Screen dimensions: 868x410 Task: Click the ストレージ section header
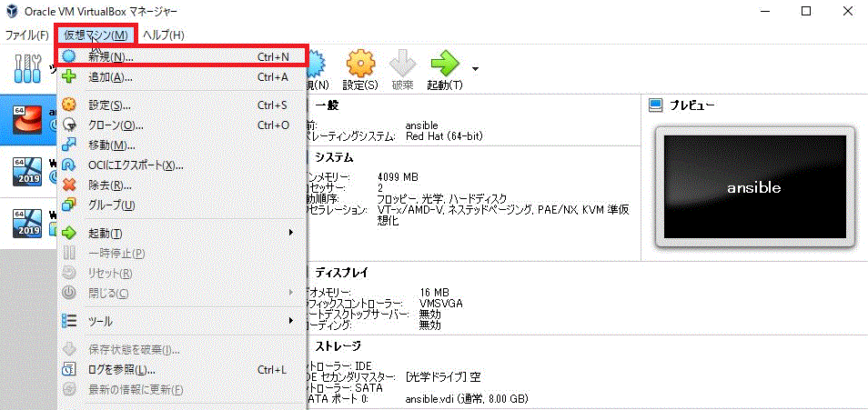point(338,346)
